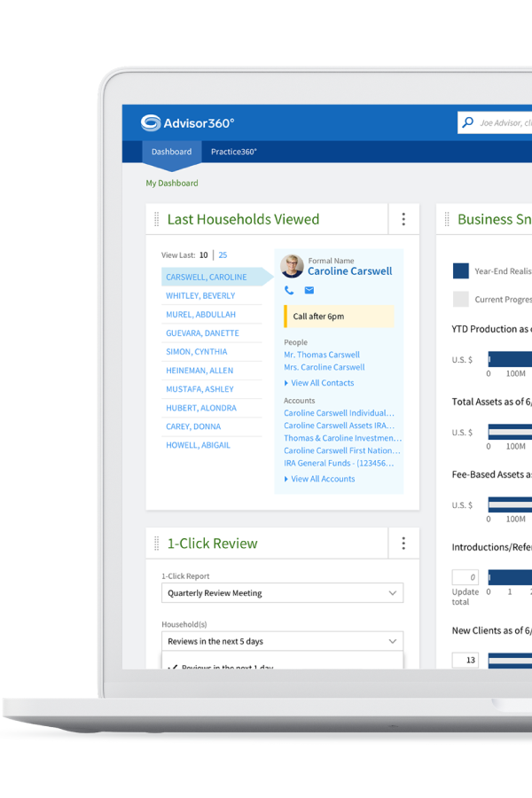The width and height of the screenshot is (532, 798).
Task: Expand View All Contacts
Action: [319, 383]
